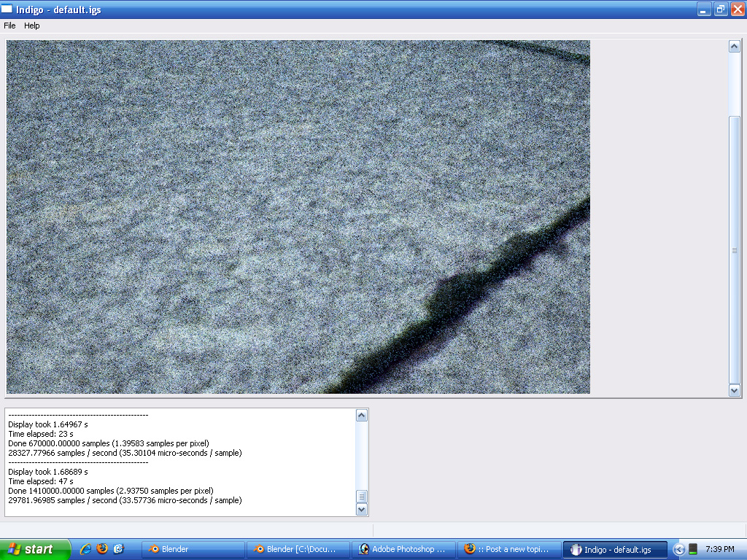Viewport: 747px width, 560px height.
Task: Click the third quick launch icon
Action: pyautogui.click(x=118, y=549)
